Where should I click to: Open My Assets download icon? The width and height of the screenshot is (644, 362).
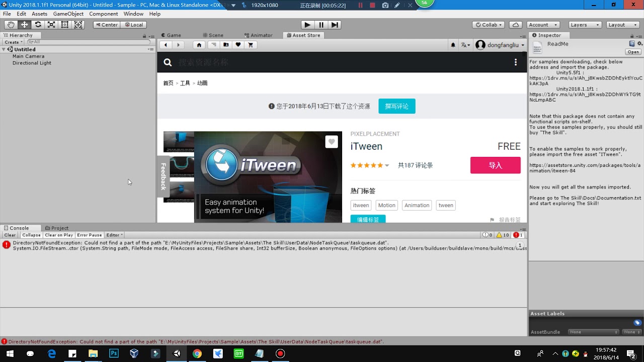pos(226,45)
